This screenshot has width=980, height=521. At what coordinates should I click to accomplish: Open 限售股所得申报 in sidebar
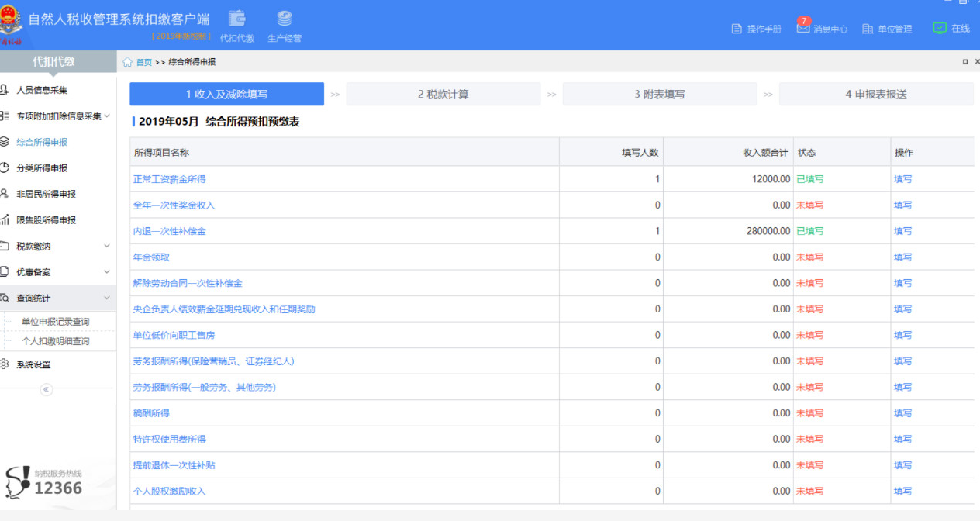pyautogui.click(x=47, y=220)
